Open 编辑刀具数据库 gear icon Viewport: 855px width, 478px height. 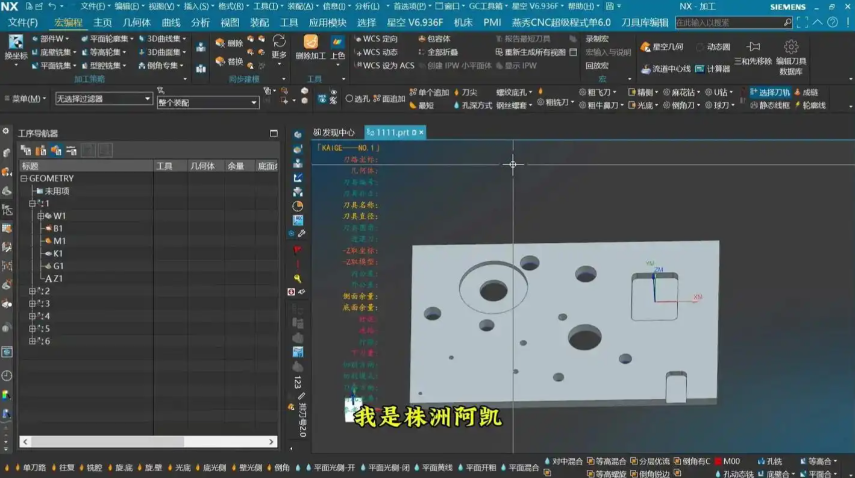coord(791,47)
